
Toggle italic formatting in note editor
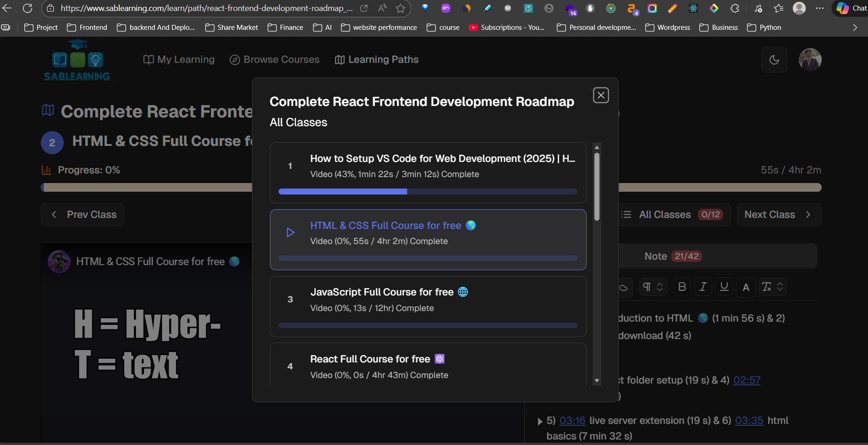(x=703, y=287)
